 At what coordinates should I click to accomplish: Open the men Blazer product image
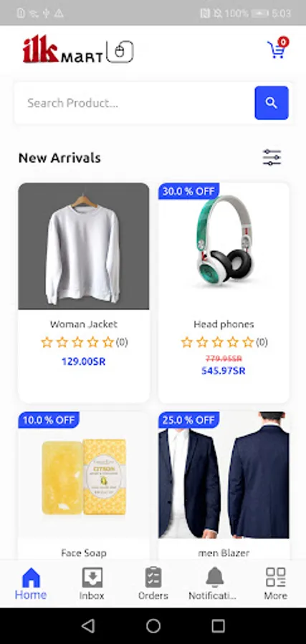(x=224, y=475)
